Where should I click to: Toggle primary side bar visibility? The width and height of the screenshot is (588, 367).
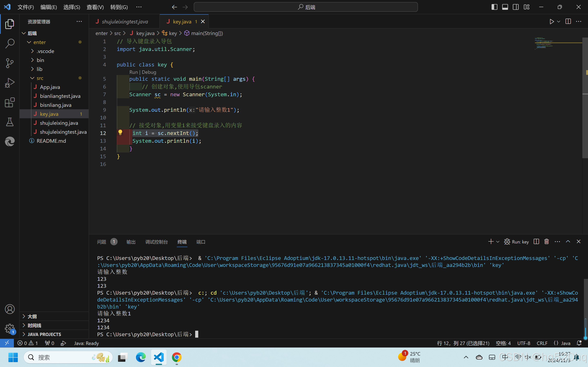point(494,7)
